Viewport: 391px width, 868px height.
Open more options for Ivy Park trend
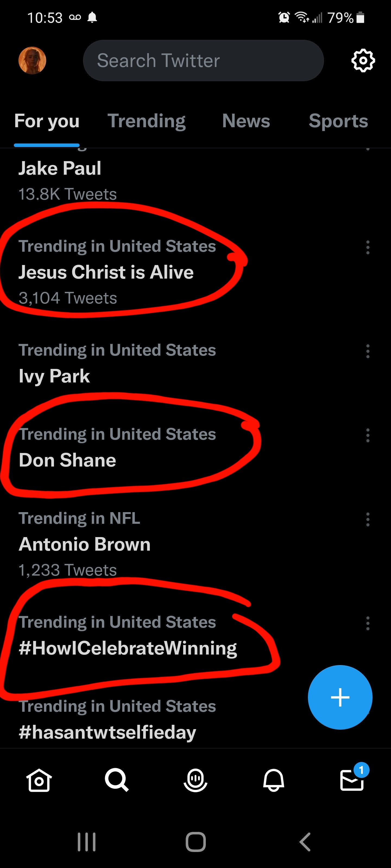(368, 352)
